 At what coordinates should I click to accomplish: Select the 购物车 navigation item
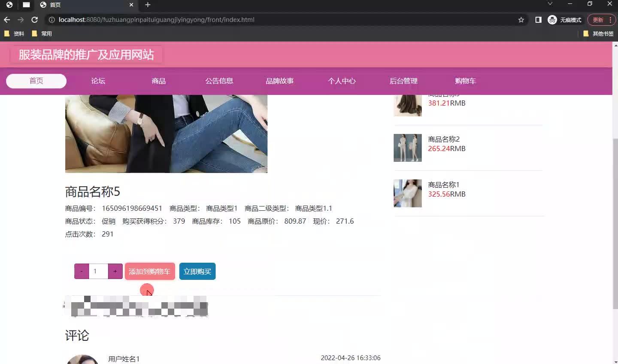465,81
